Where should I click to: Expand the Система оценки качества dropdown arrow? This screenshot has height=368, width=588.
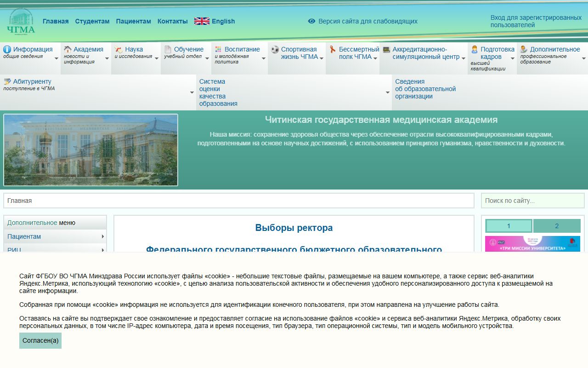click(388, 92)
